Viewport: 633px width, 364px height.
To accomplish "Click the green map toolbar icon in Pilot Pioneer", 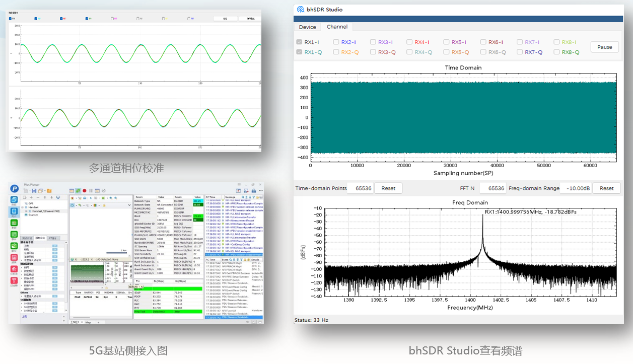I will pos(78,191).
